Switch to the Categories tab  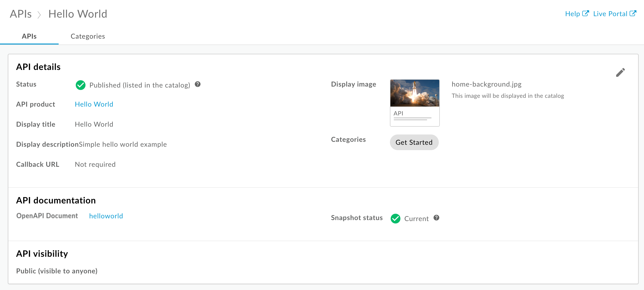coord(88,36)
